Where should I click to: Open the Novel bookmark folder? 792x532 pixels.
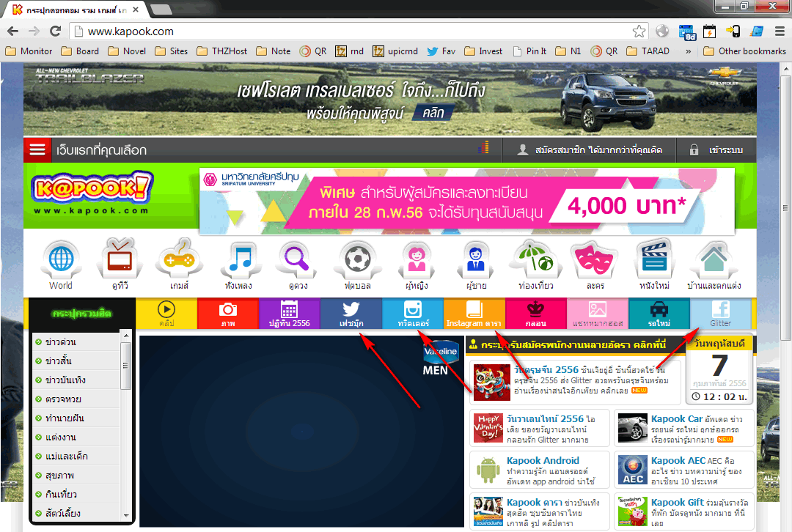point(128,51)
